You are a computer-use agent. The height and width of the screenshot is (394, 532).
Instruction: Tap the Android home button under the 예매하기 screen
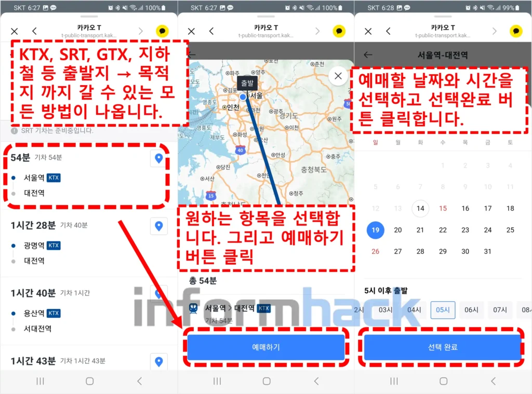267,381
